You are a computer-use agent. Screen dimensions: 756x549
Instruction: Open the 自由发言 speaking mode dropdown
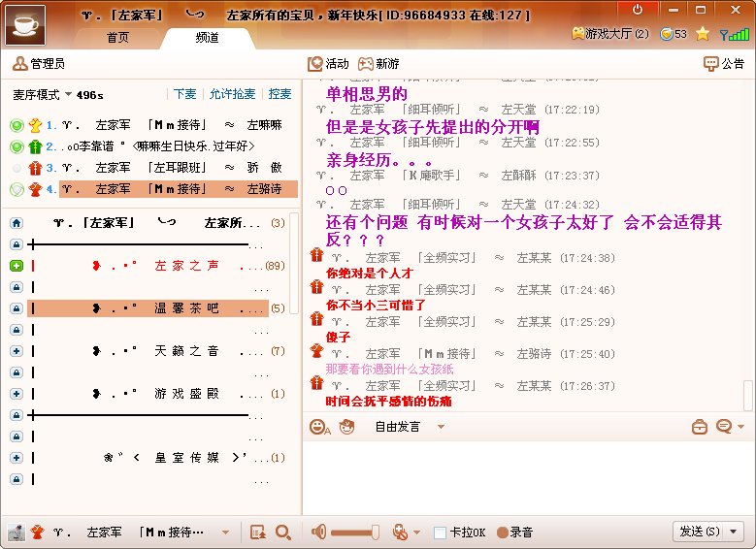(x=410, y=427)
